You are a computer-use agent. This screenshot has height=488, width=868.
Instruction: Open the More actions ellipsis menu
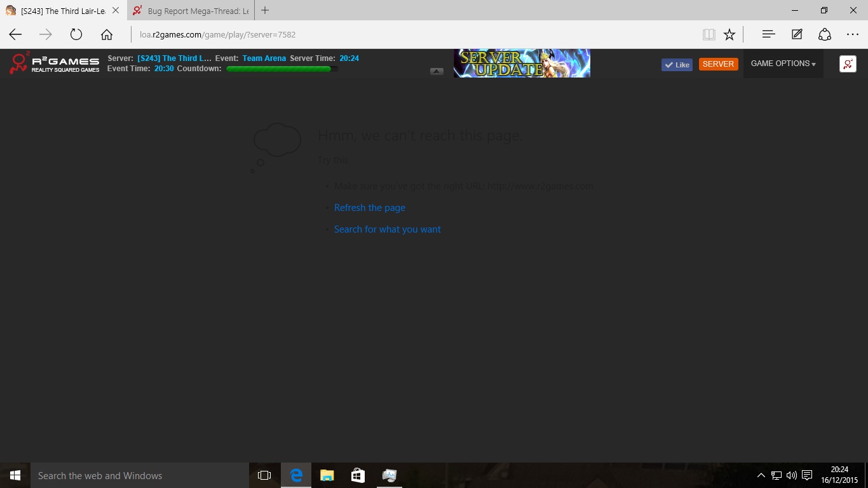(x=853, y=35)
